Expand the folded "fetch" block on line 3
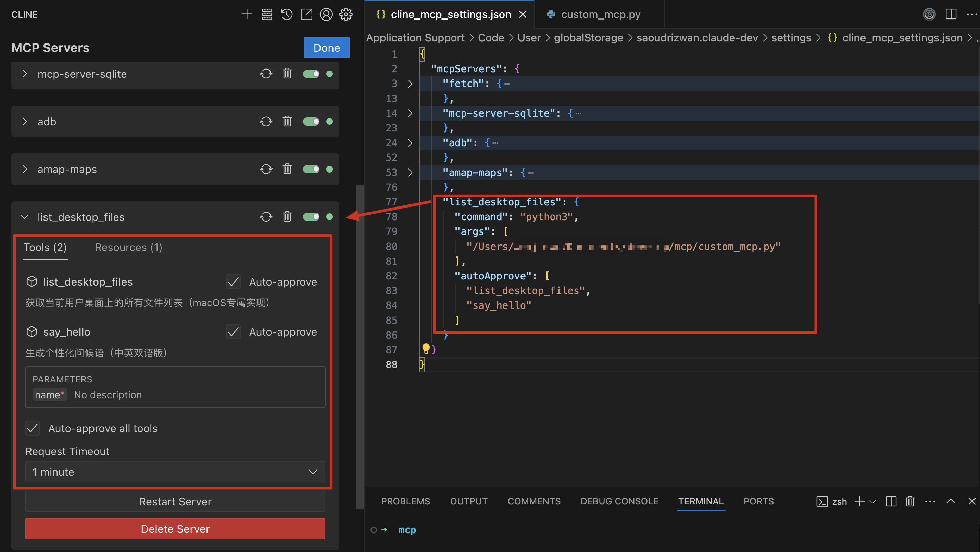This screenshot has width=980, height=552. 410,84
